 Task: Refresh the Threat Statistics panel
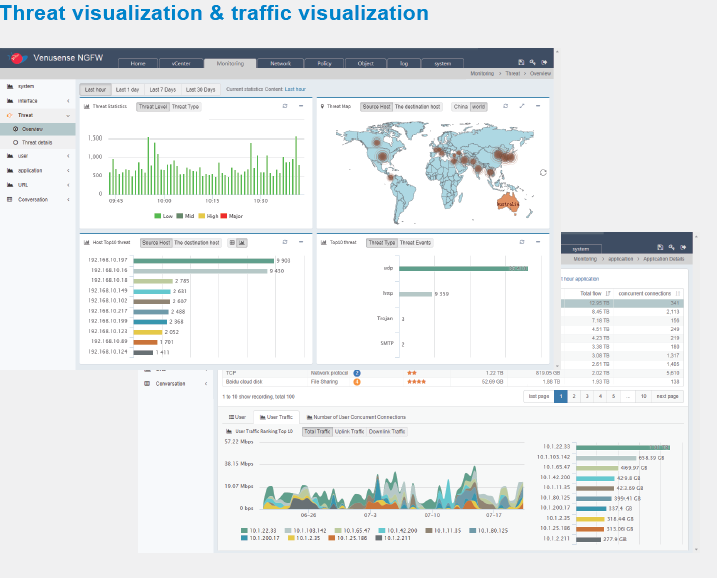(x=284, y=105)
